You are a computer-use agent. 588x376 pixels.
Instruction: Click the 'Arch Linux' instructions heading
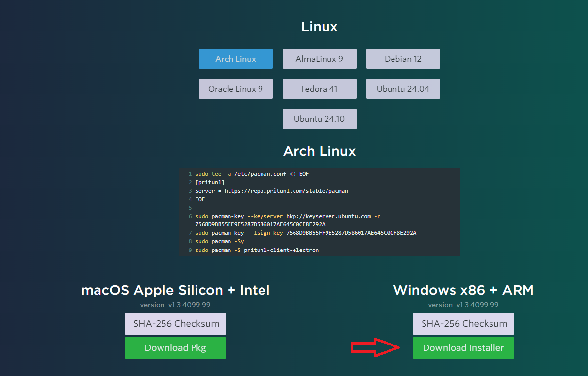(x=319, y=151)
